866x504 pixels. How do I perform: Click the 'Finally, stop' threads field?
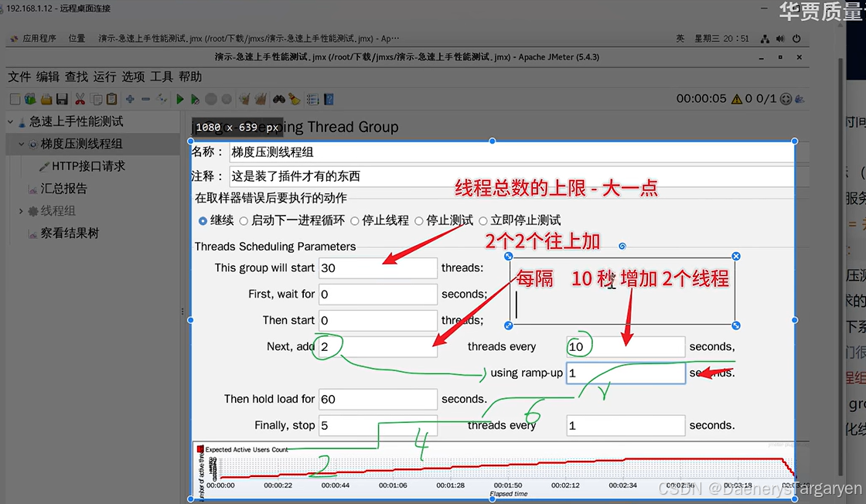(x=378, y=426)
